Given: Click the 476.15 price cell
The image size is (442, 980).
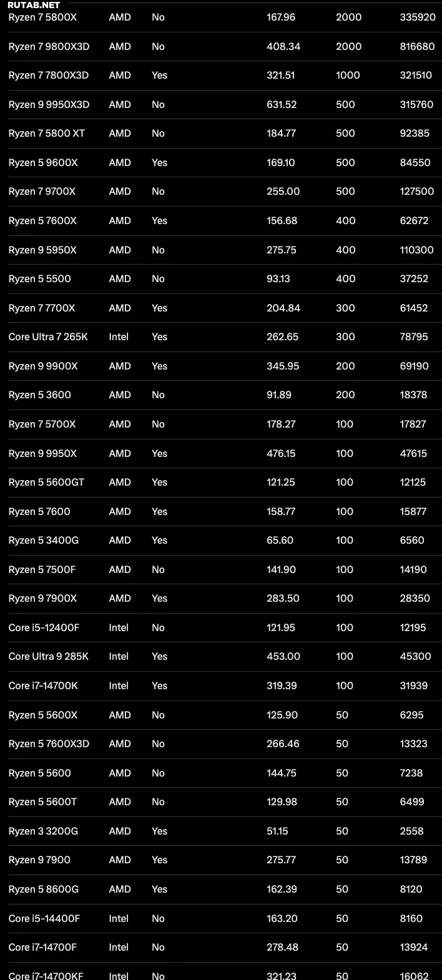Looking at the screenshot, I should (281, 454).
